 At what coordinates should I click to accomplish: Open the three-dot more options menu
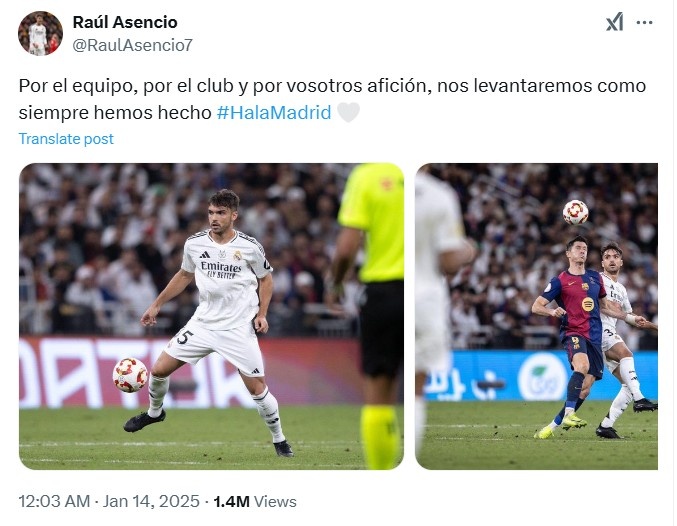coord(644,22)
